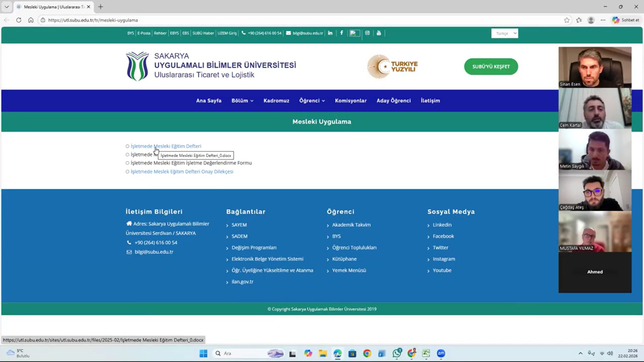The image size is (644, 362).
Task: Click the SUBÜ'YÜ KEŞFET button
Action: tap(491, 67)
